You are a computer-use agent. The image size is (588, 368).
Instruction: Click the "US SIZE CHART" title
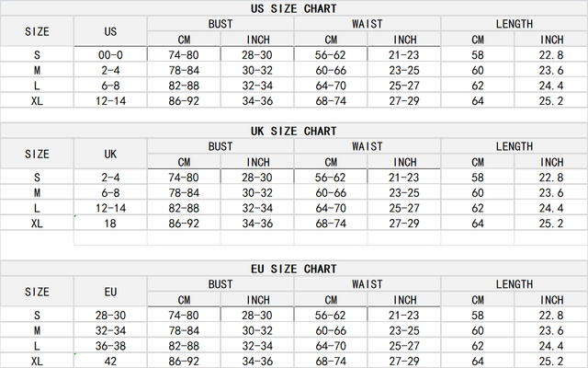(294, 8)
